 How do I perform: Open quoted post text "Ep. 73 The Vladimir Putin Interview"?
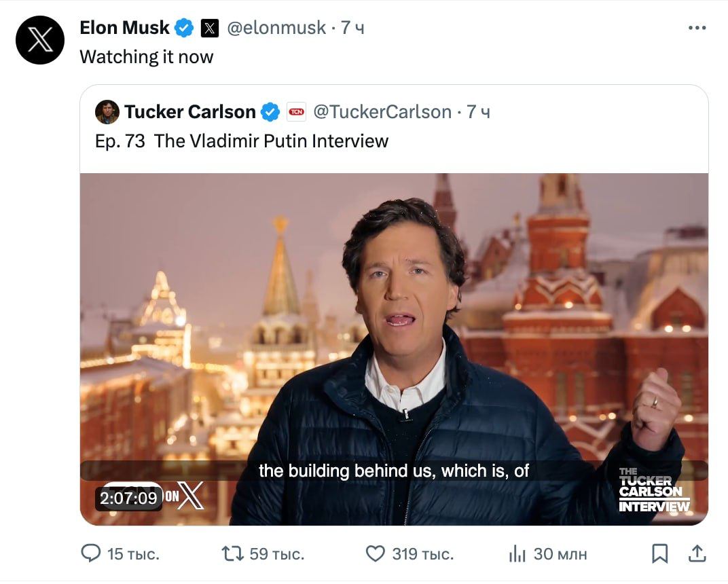click(x=241, y=141)
